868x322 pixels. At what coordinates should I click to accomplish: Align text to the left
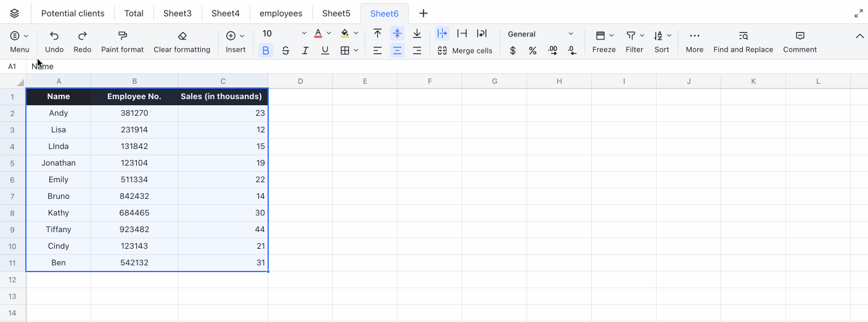[377, 50]
